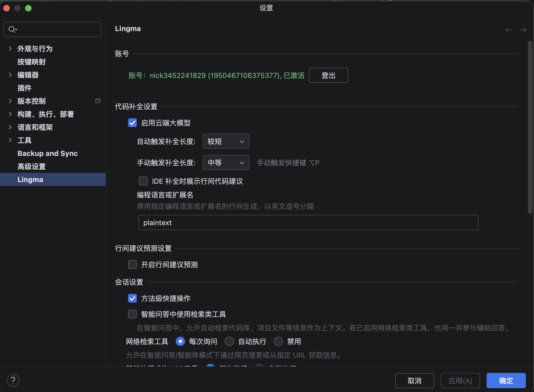Open the 手动触发补全长度 dropdown
This screenshot has width=534, height=392.
point(226,162)
